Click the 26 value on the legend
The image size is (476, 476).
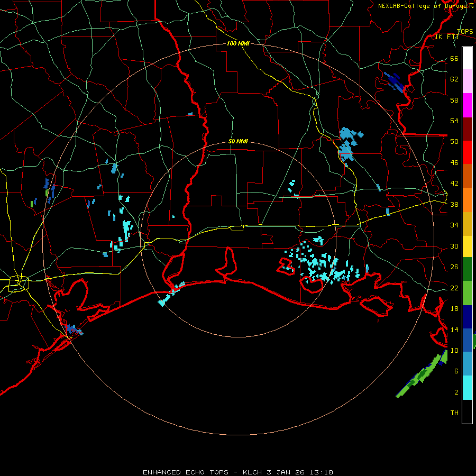pyautogui.click(x=454, y=267)
